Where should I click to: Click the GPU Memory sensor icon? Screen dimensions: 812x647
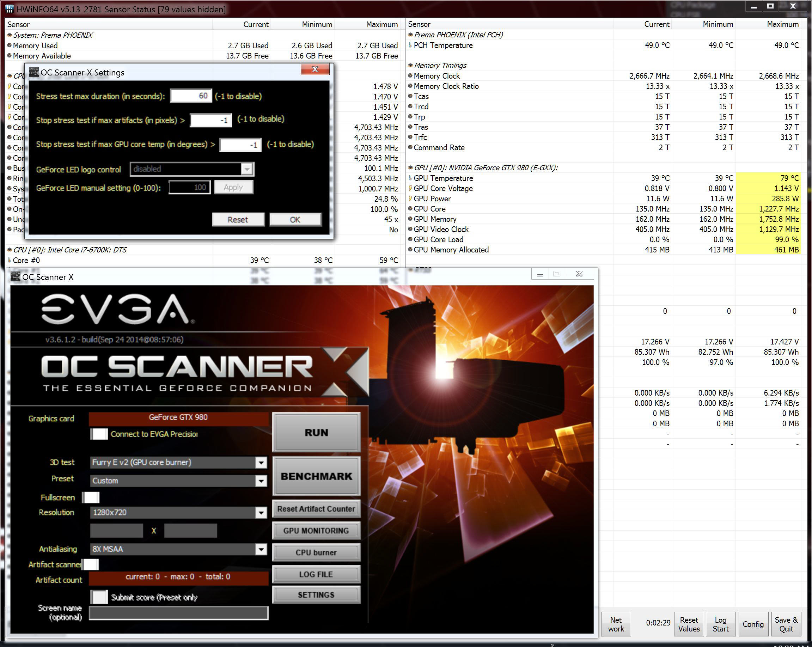click(x=410, y=218)
